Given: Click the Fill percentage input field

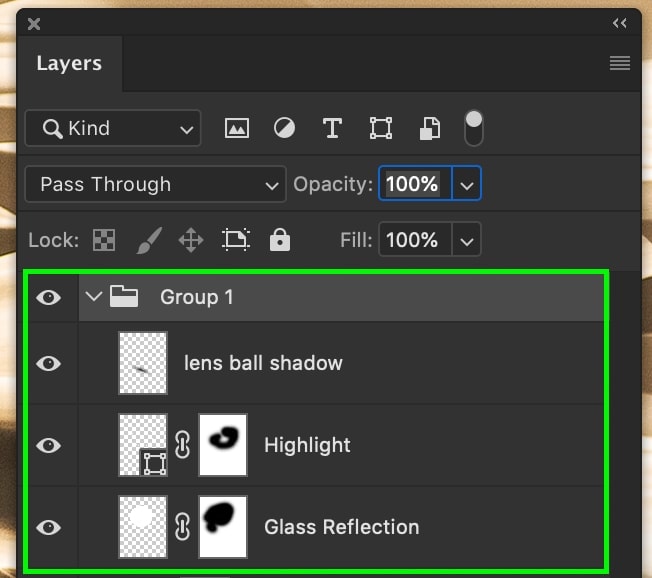Looking at the screenshot, I should 413,240.
